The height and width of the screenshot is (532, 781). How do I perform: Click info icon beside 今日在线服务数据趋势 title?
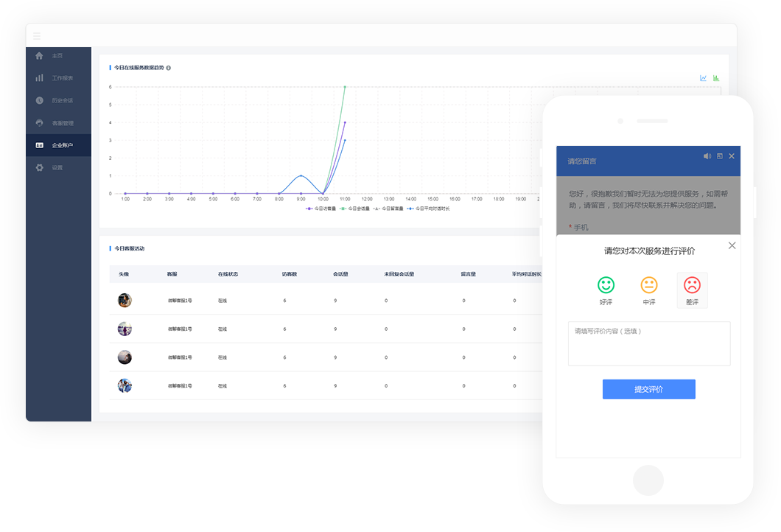point(169,68)
